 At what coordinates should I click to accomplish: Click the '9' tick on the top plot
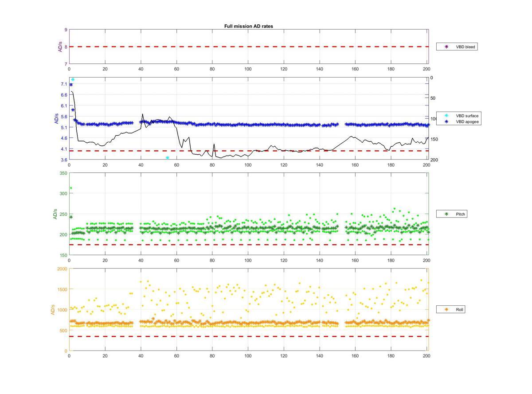coord(66,30)
